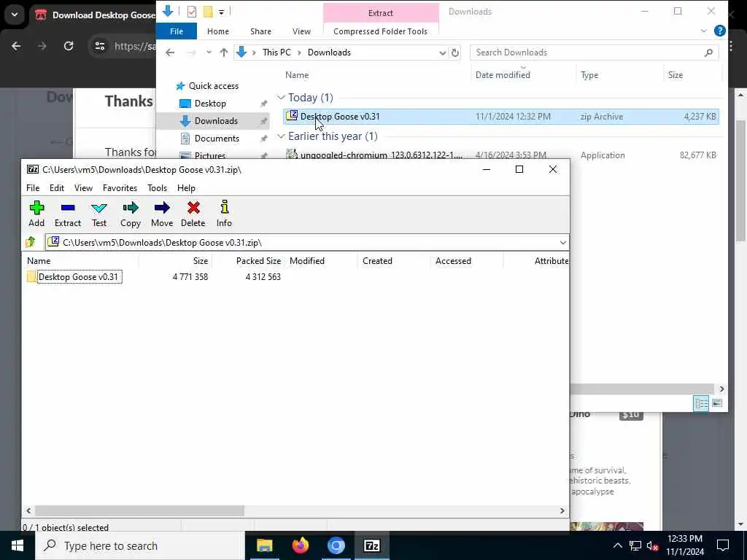Open 7-Zip Help menu
This screenshot has height=560, width=747.
[186, 188]
